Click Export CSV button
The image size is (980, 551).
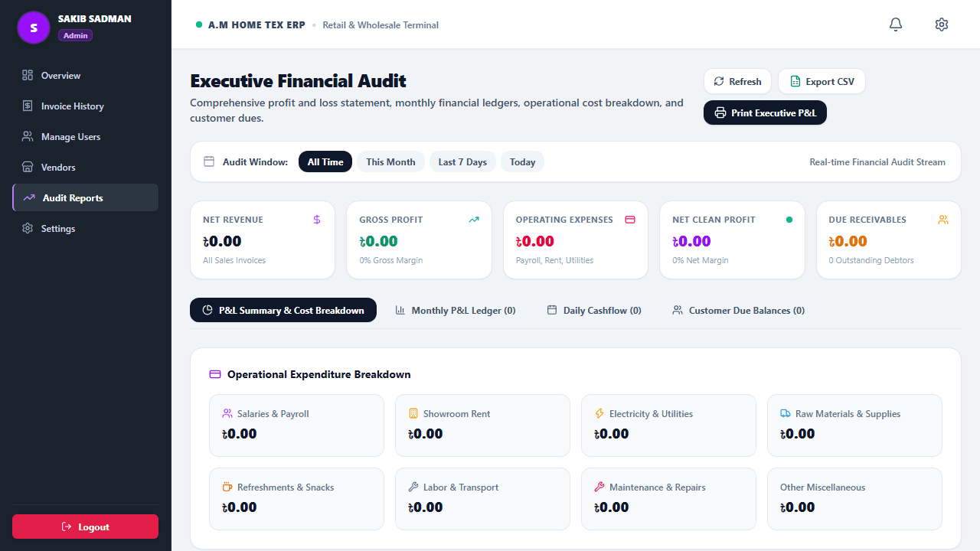click(822, 81)
